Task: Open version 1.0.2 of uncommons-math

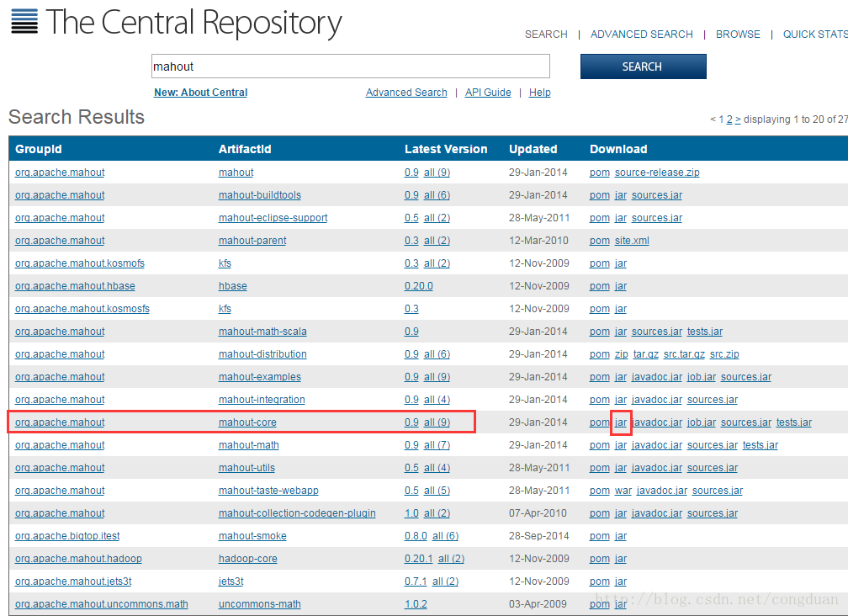Action: [416, 604]
